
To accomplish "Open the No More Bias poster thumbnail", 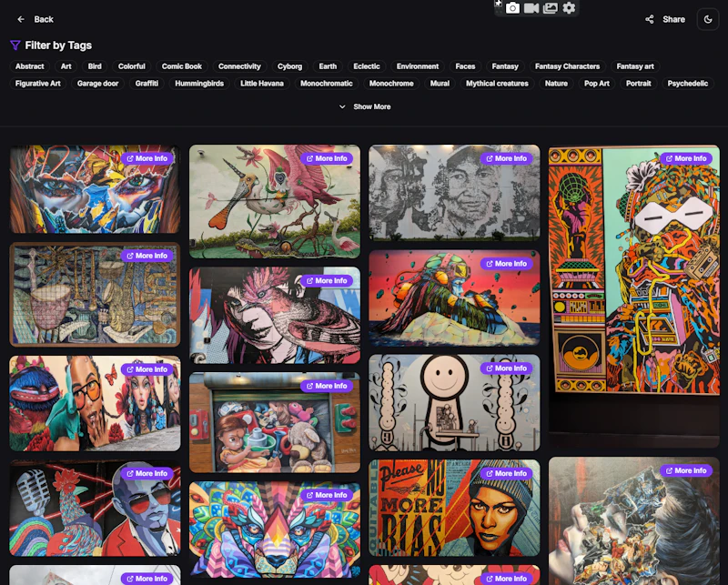I will (454, 508).
